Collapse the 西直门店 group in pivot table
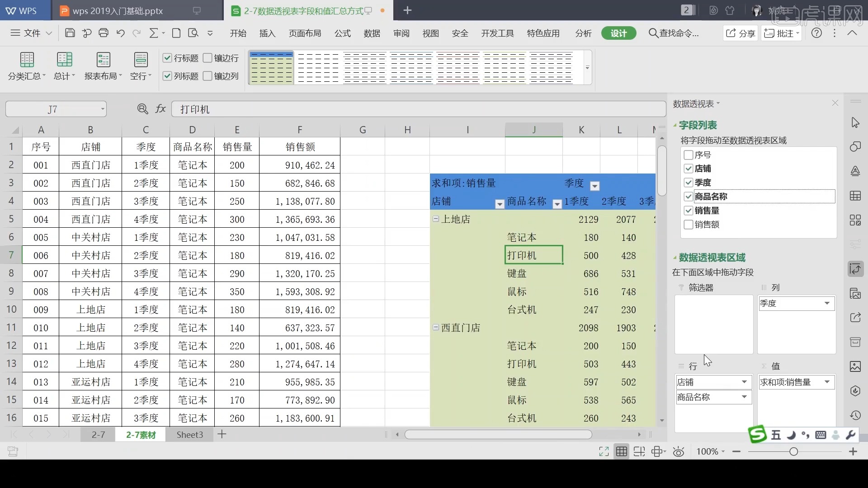The image size is (868, 488). pyautogui.click(x=435, y=327)
